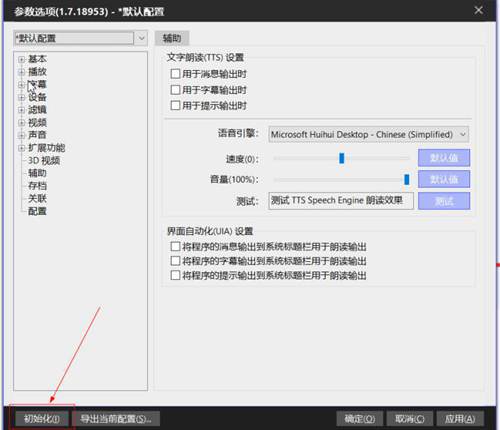
Task: Select the 辅助 tab
Action: 172,38
